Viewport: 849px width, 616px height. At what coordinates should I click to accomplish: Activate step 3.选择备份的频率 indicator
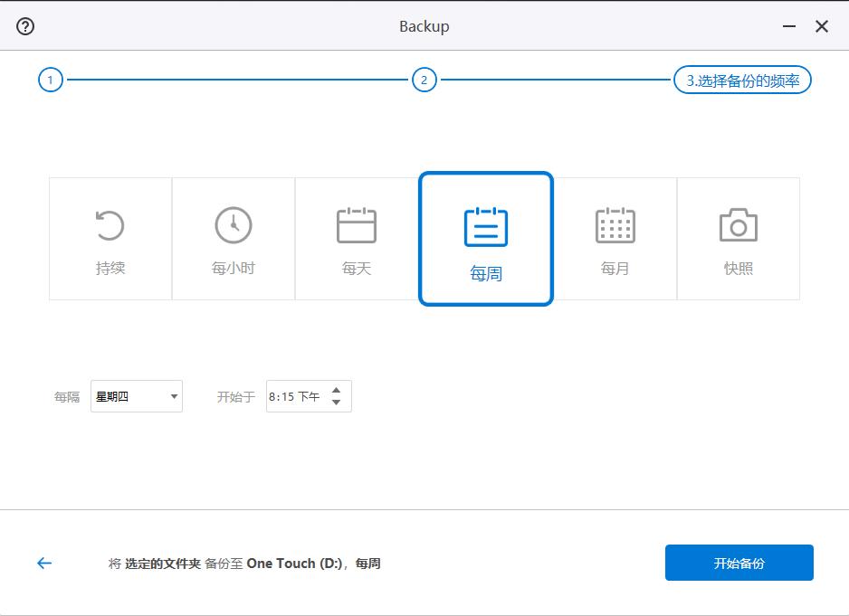[x=741, y=80]
